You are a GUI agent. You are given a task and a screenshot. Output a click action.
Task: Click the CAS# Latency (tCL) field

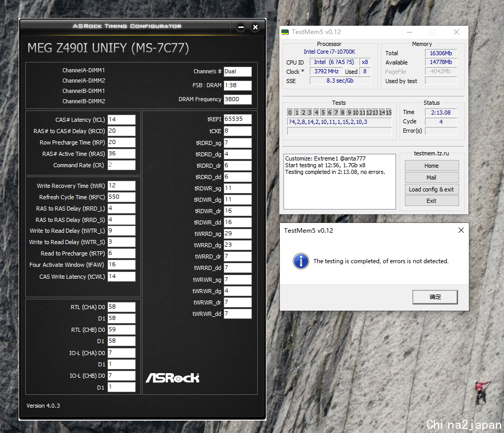pyautogui.click(x=121, y=120)
